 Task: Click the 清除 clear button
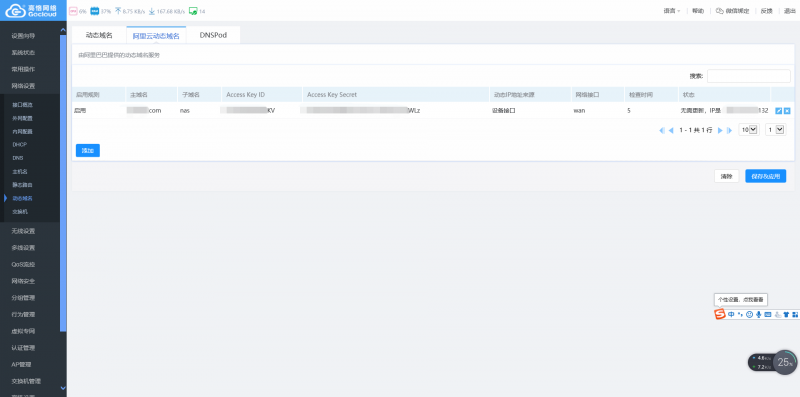coord(727,176)
